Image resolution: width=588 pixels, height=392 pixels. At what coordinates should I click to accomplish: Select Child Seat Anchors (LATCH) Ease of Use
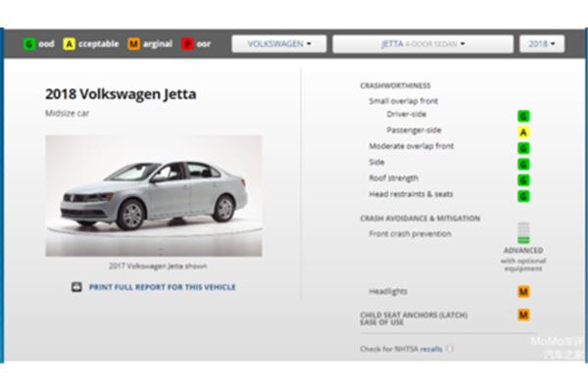[x=414, y=318]
